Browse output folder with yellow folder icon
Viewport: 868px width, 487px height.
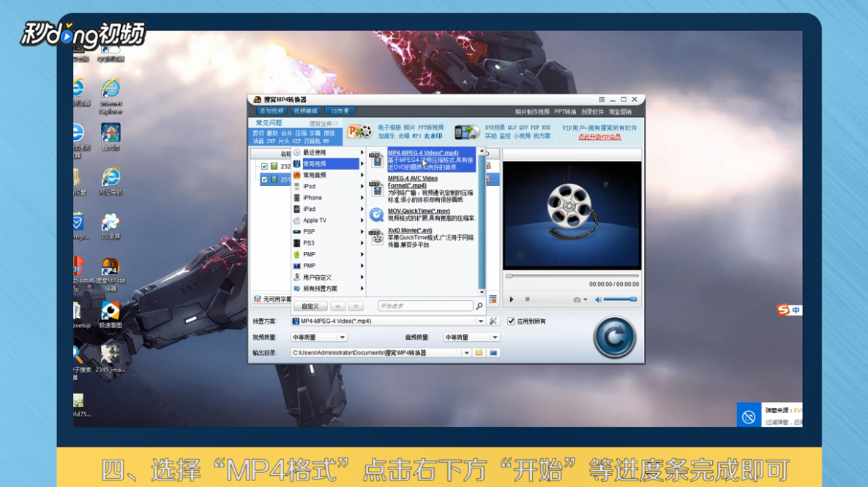[479, 352]
